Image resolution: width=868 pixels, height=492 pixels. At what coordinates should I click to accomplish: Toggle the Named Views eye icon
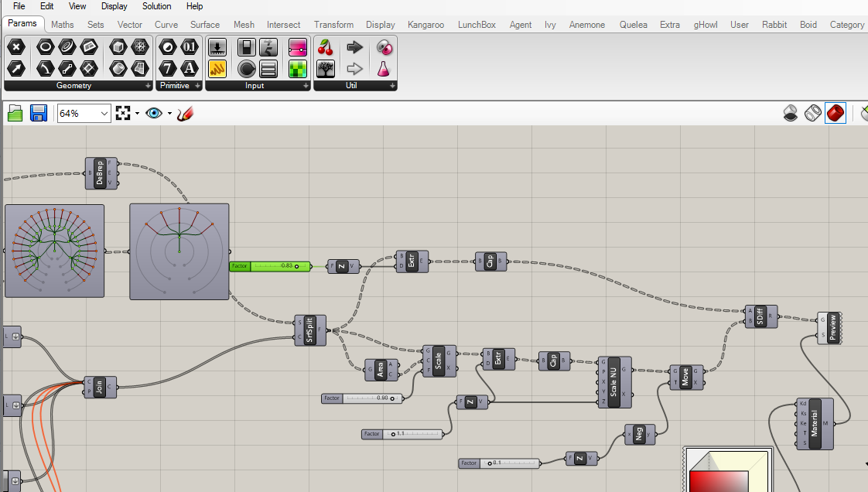pos(154,114)
